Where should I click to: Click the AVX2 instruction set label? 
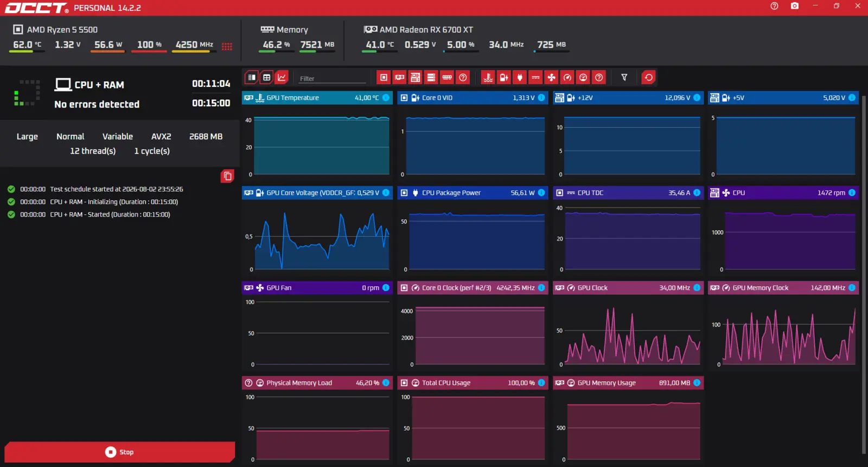161,136
